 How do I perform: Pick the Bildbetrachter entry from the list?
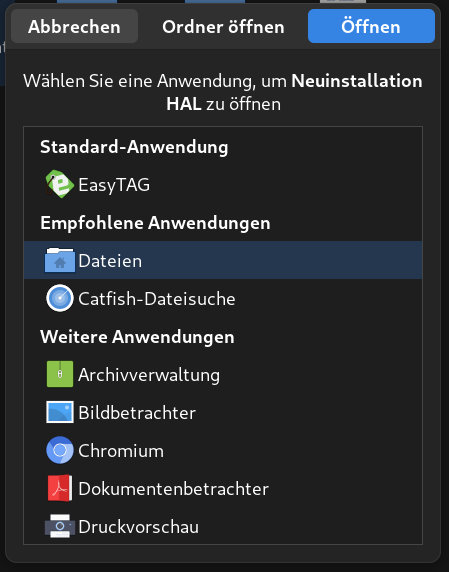(x=223, y=412)
